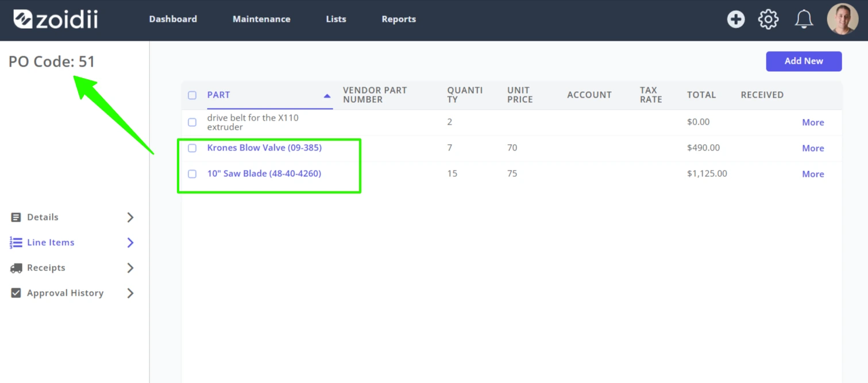Click TOTAL column header
The width and height of the screenshot is (868, 383).
pyautogui.click(x=701, y=95)
